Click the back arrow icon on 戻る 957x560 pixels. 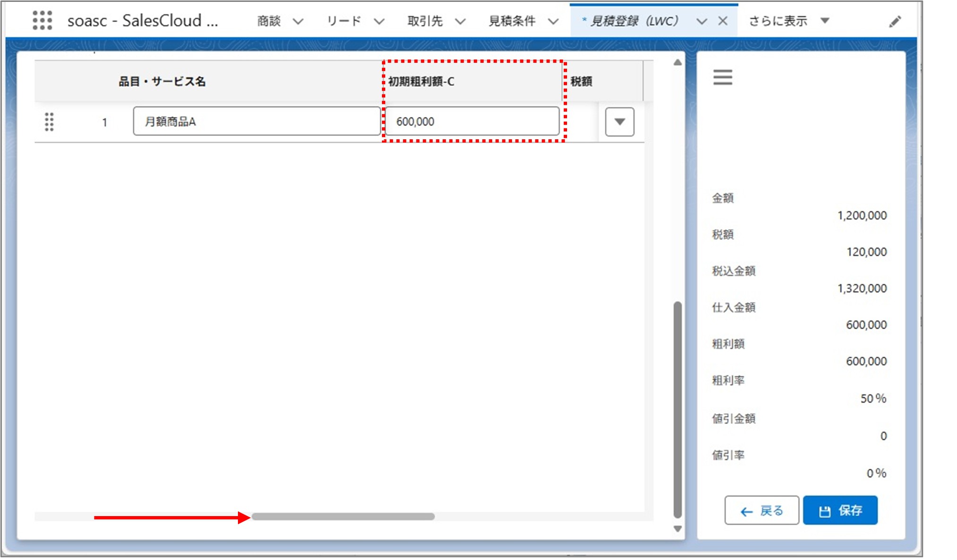tap(745, 510)
